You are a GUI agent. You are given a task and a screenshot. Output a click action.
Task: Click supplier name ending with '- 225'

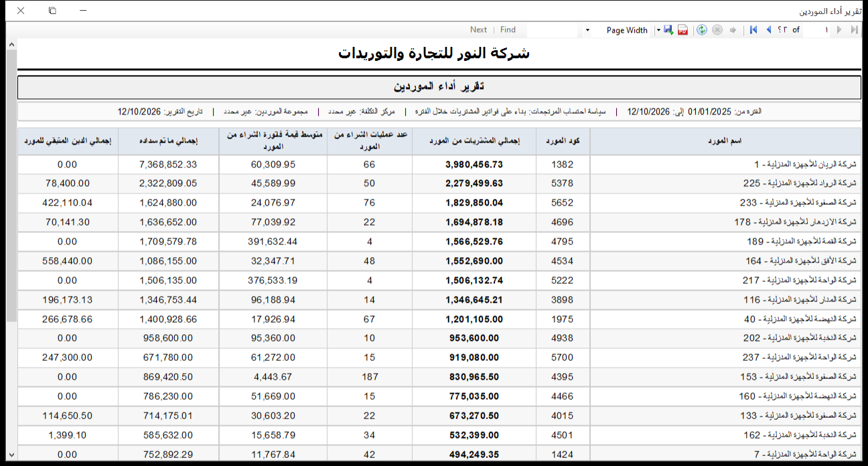click(x=725, y=183)
